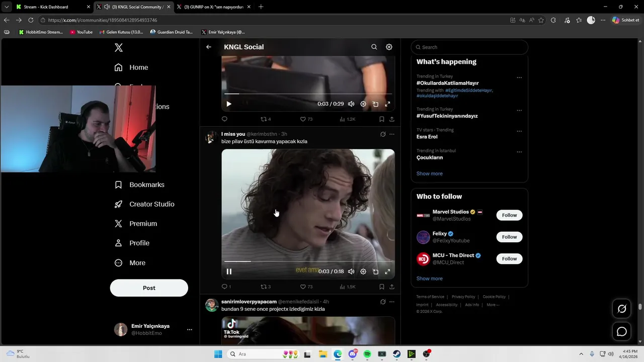Click the X search input field
The width and height of the screenshot is (644, 362).
click(x=469, y=47)
